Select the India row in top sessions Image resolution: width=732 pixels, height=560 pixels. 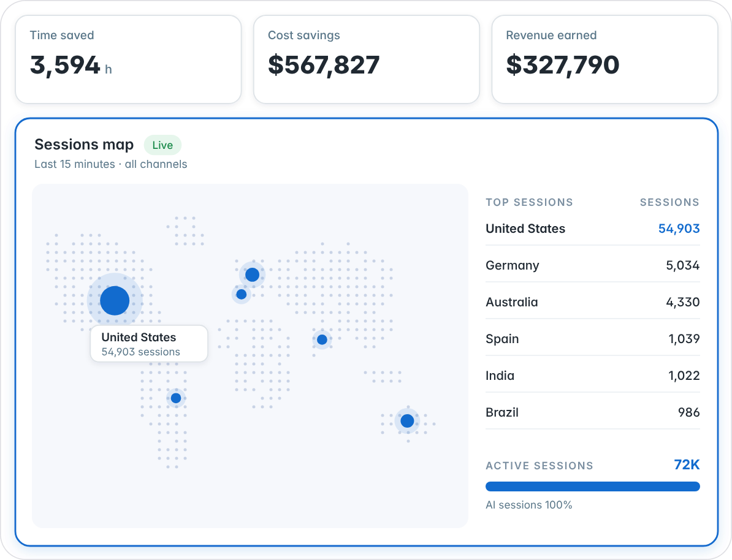point(592,376)
